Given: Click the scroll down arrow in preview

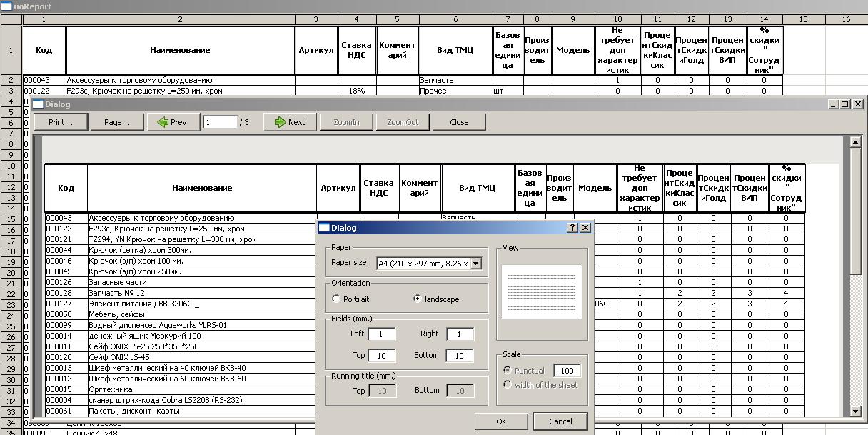Looking at the screenshot, I should coord(855,411).
